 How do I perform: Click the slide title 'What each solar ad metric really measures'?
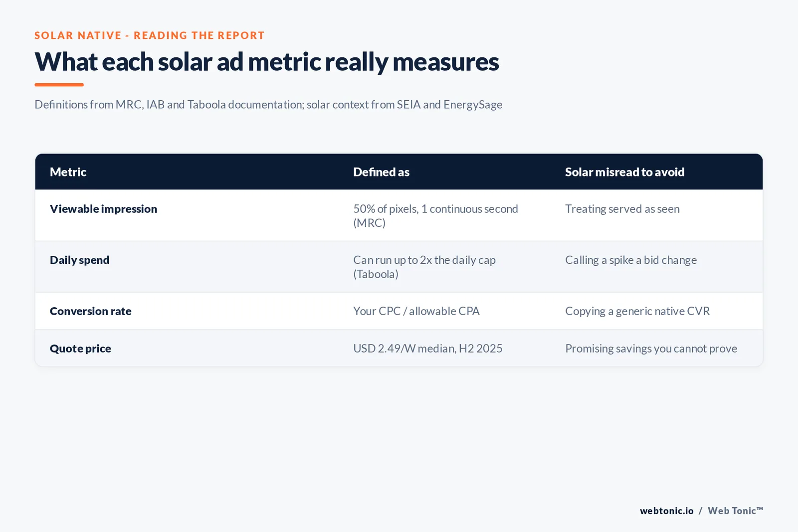click(267, 62)
